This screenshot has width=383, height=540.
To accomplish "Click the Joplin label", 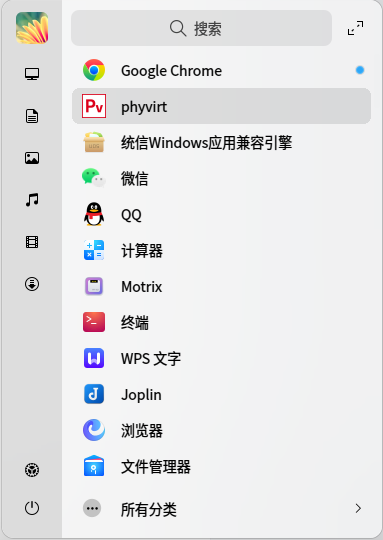I will [141, 395].
